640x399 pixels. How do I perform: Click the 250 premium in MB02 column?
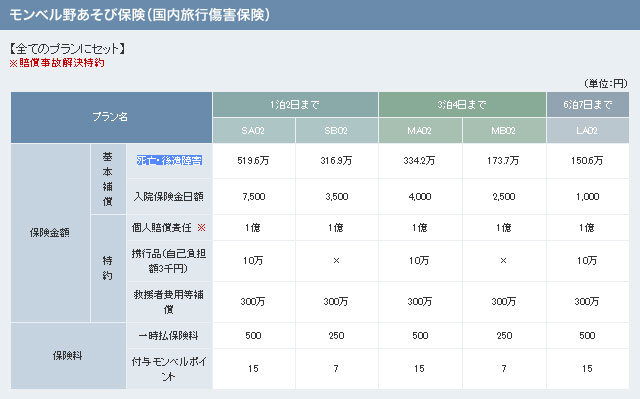click(x=504, y=336)
